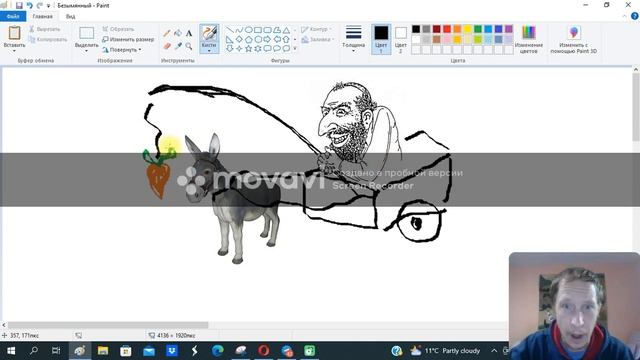This screenshot has height=360, width=640.
Task: Choose the up arrow shape
Action: [x=286, y=40]
